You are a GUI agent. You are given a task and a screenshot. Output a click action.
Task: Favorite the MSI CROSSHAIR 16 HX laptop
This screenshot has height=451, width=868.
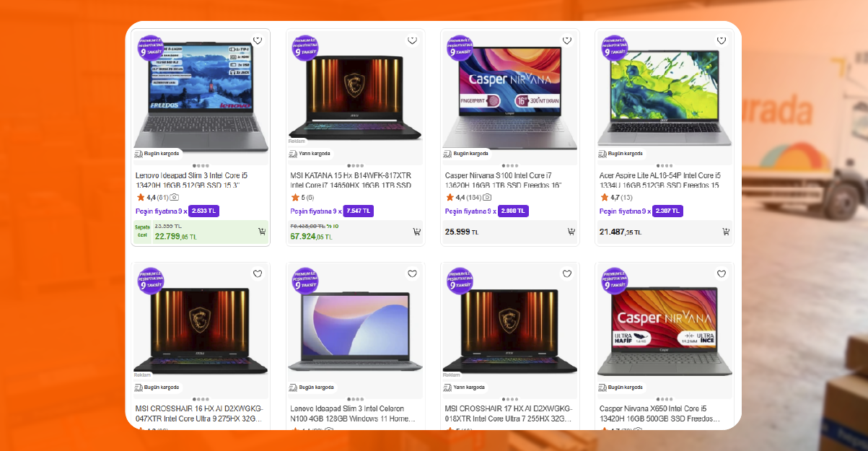pos(258,273)
